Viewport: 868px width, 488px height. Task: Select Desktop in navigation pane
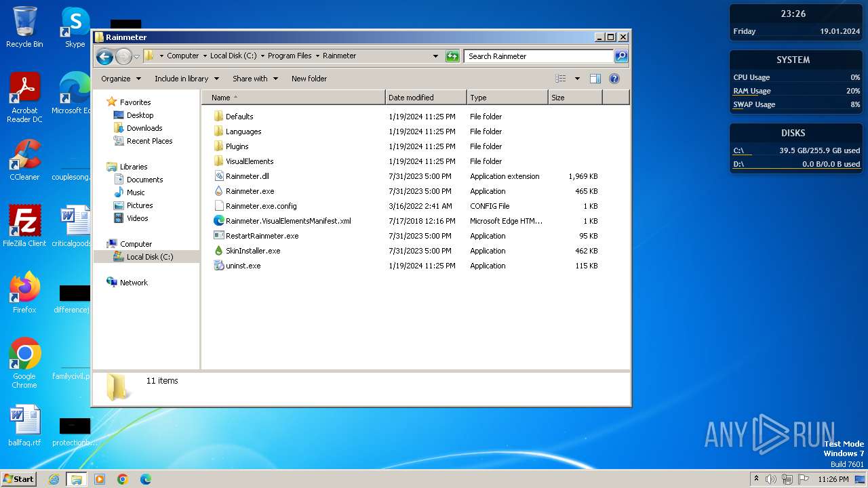click(x=140, y=115)
